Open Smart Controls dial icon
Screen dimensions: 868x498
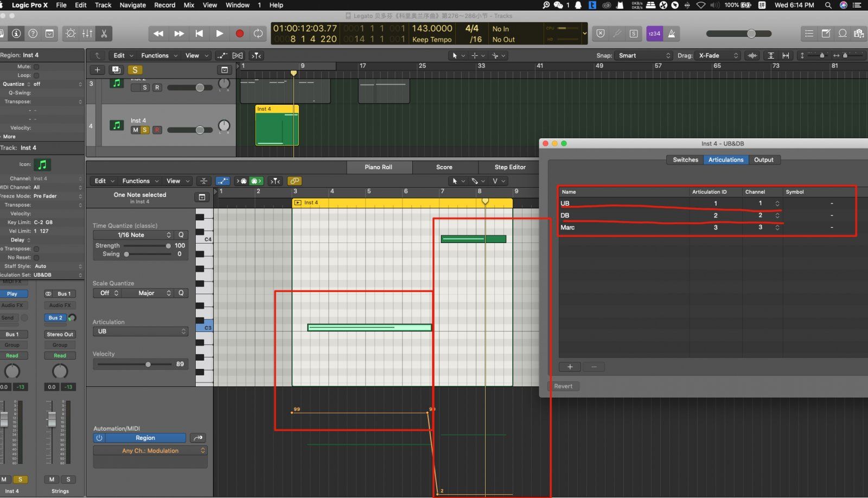[x=71, y=34]
